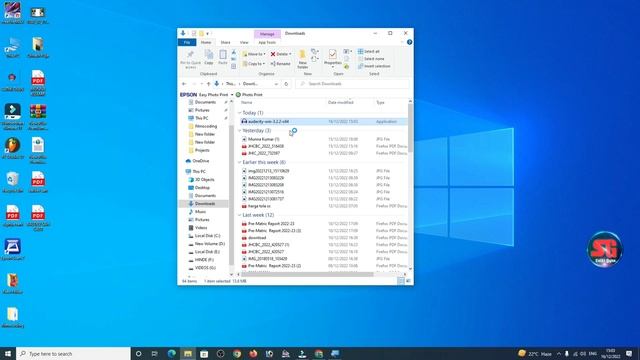Select Music in navigation pane
This screenshot has height=360, width=640.
[x=197, y=212]
